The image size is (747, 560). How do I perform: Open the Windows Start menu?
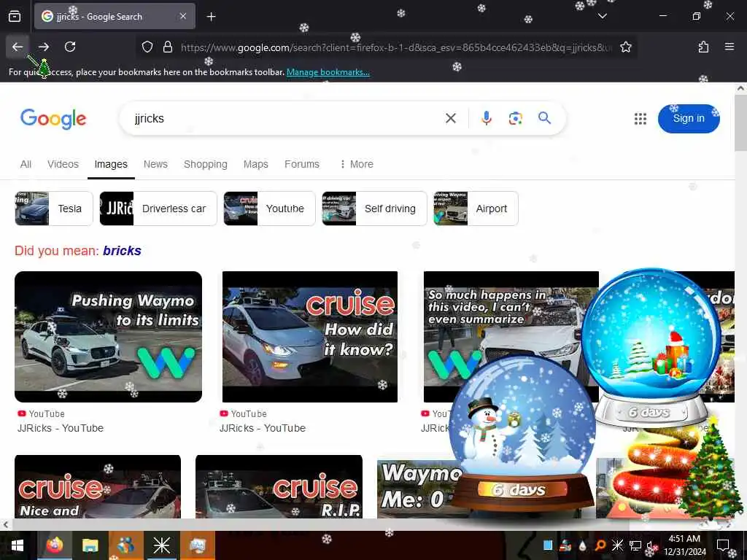point(18,545)
